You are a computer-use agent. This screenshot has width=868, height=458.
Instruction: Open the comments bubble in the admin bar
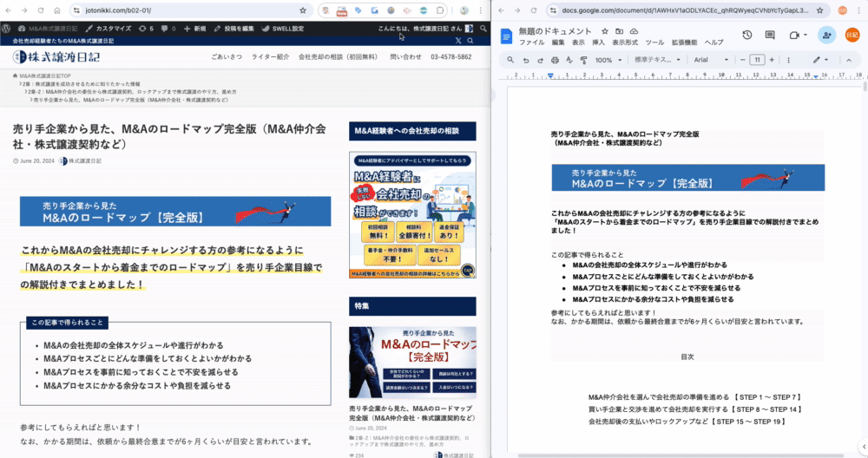(168, 29)
